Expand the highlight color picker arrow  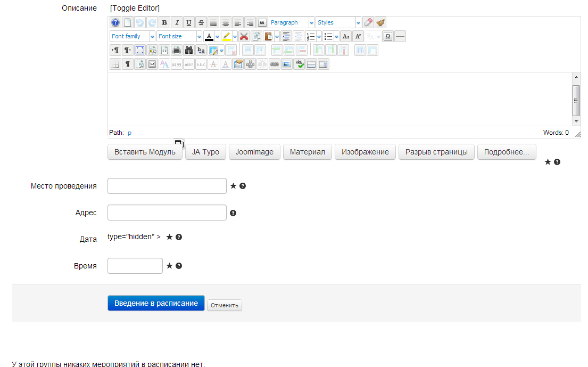[x=235, y=37]
